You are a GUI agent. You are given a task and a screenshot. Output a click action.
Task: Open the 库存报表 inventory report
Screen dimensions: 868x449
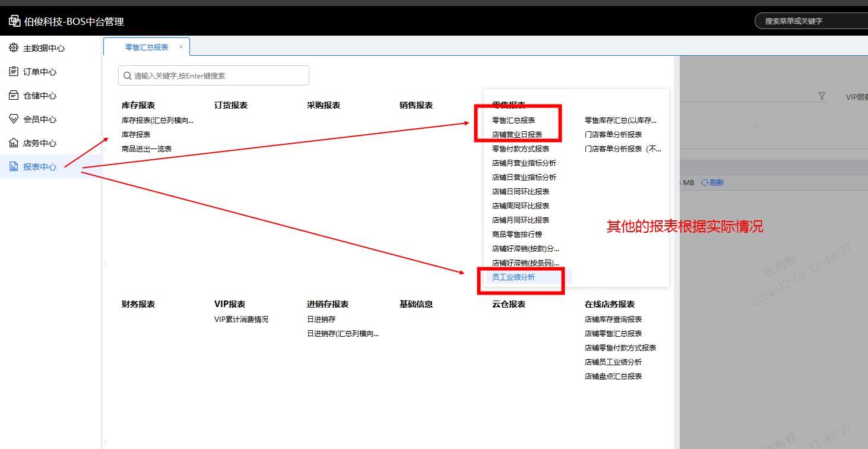coord(136,134)
